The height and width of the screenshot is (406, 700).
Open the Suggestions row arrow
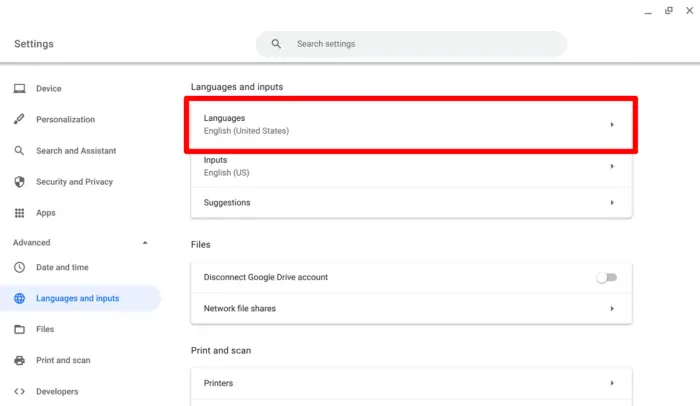point(612,203)
